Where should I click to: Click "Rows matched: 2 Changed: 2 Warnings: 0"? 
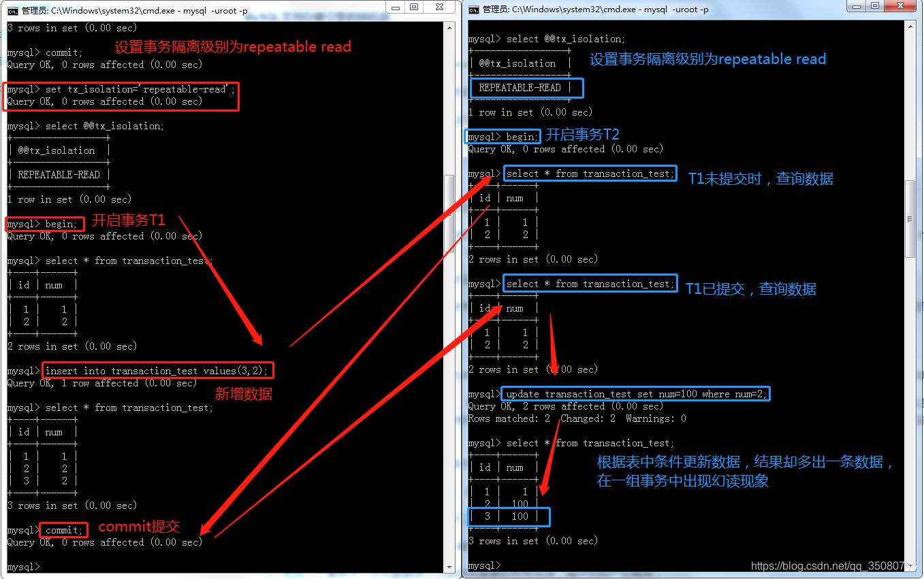tap(577, 418)
